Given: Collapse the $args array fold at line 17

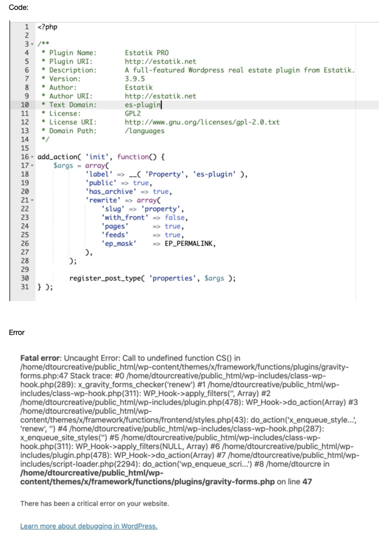Looking at the screenshot, I should [32, 165].
